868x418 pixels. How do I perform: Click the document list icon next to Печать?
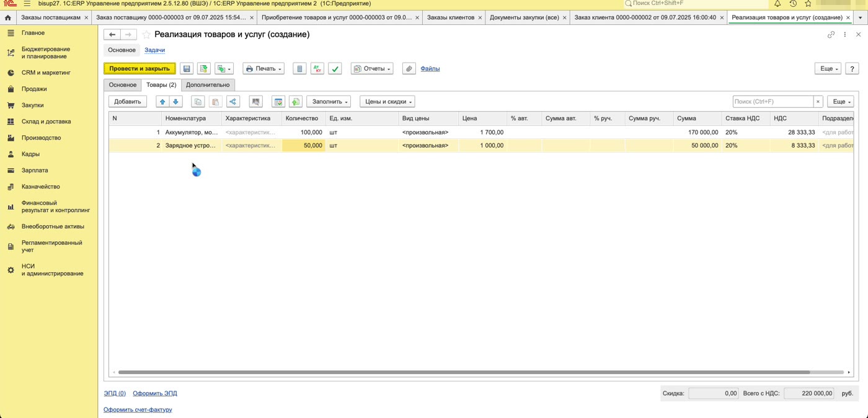(x=299, y=69)
